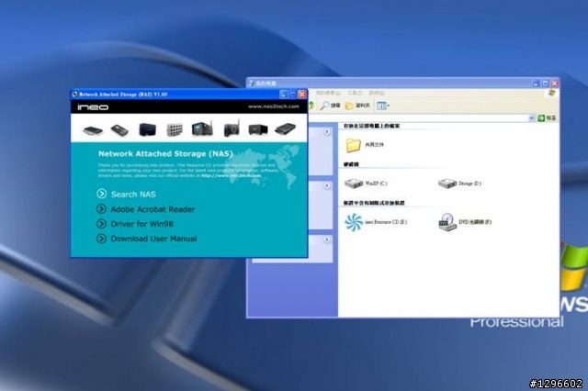This screenshot has height=391, width=588.
Task: Open the address bar dropdown arrow
Action: point(531,118)
